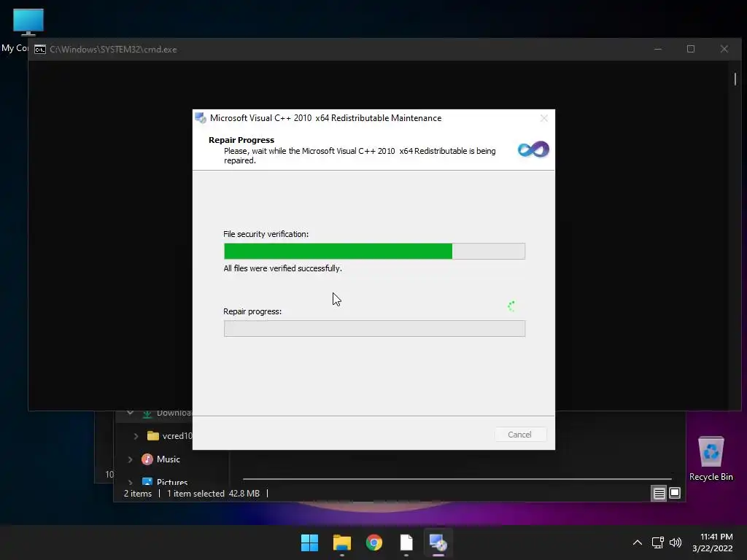Click the volume icon in system tray
This screenshot has width=747, height=560.
click(x=675, y=542)
